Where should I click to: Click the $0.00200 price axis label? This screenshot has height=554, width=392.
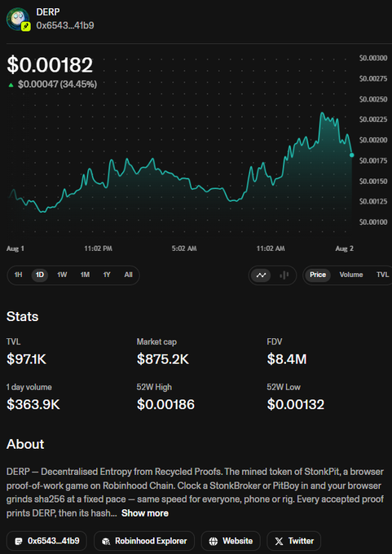click(373, 140)
